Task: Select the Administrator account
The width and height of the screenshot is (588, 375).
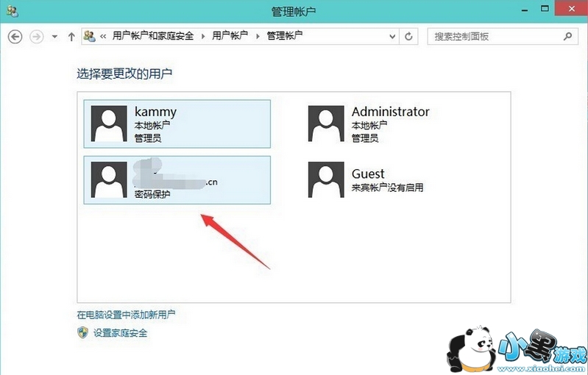Action: click(394, 124)
